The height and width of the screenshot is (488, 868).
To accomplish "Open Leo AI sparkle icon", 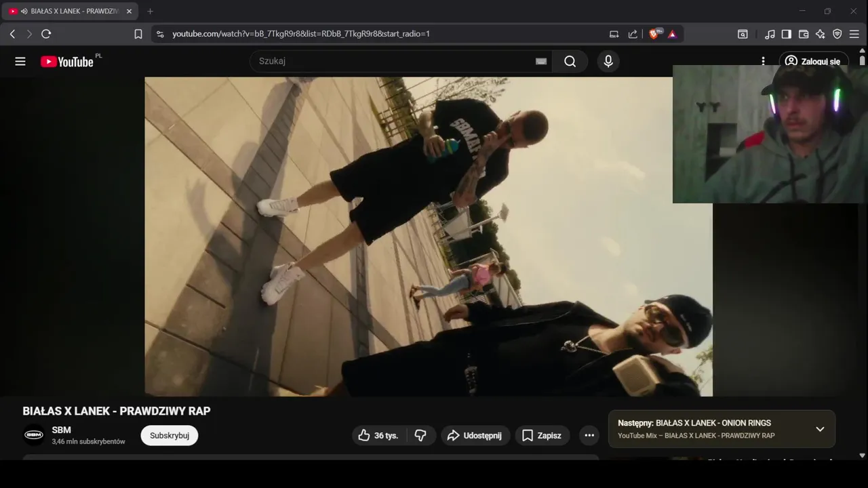I will pos(821,34).
